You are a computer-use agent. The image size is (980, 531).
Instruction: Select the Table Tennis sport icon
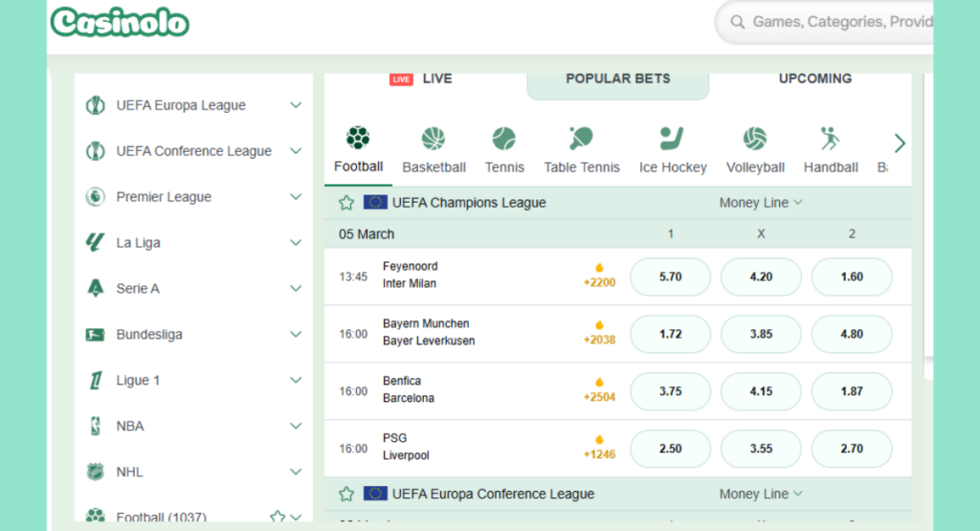click(x=581, y=138)
